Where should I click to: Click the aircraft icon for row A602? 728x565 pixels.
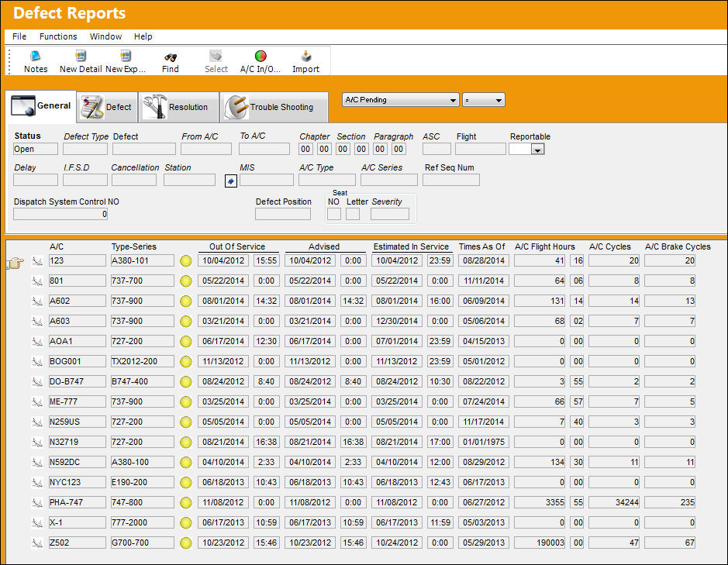click(37, 301)
